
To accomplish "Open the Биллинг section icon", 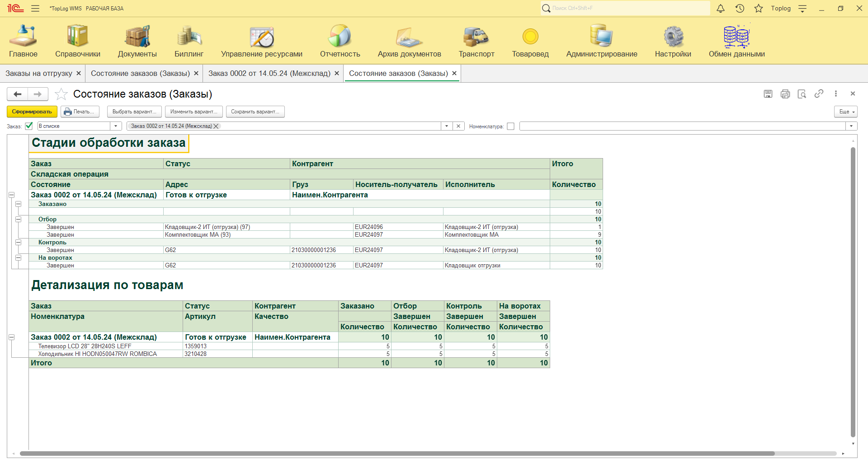I will pyautogui.click(x=189, y=36).
